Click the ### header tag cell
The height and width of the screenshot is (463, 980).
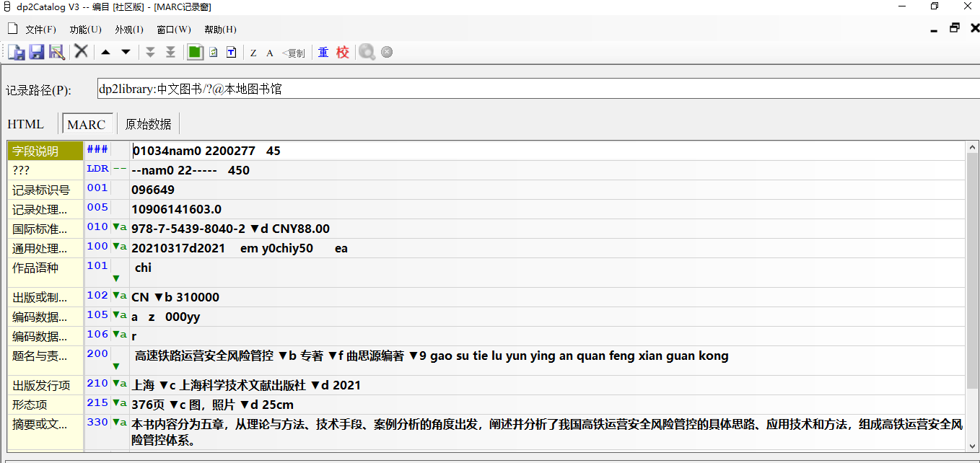pos(97,149)
